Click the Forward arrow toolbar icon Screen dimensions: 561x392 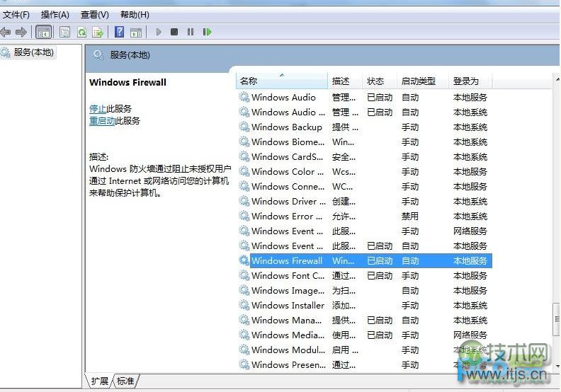(21, 32)
